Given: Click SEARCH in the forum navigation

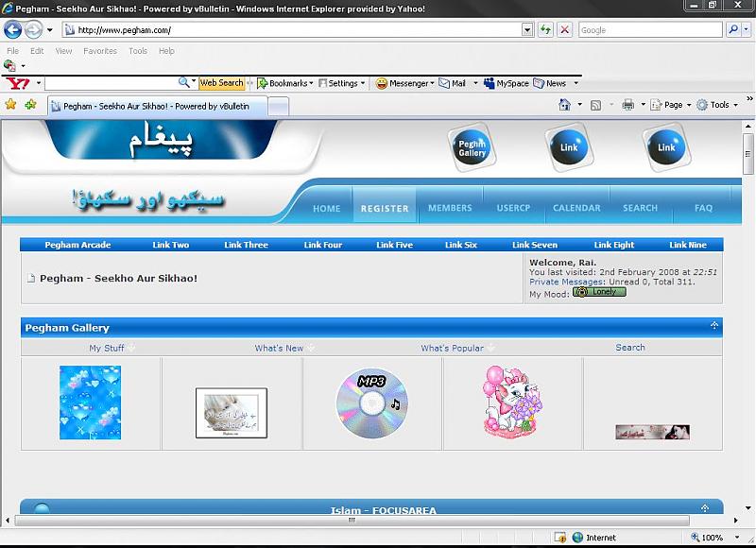Looking at the screenshot, I should coord(641,208).
